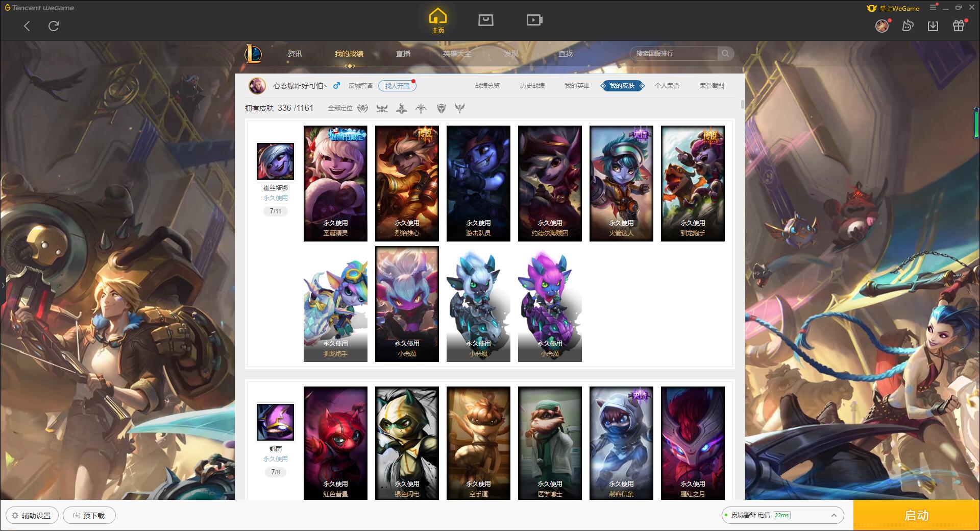Screen dimensions: 980x531
Task: Switch to the 资讯 tab
Action: point(295,54)
